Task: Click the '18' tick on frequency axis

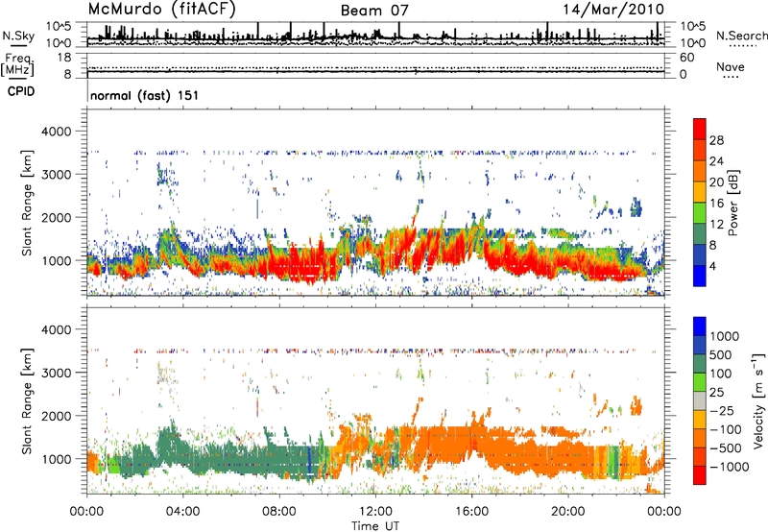Action: click(64, 58)
